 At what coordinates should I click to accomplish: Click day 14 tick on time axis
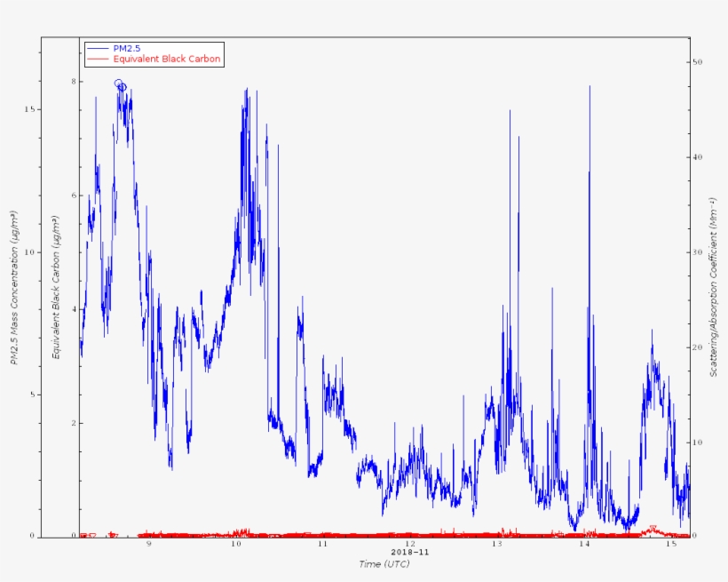pyautogui.click(x=584, y=544)
